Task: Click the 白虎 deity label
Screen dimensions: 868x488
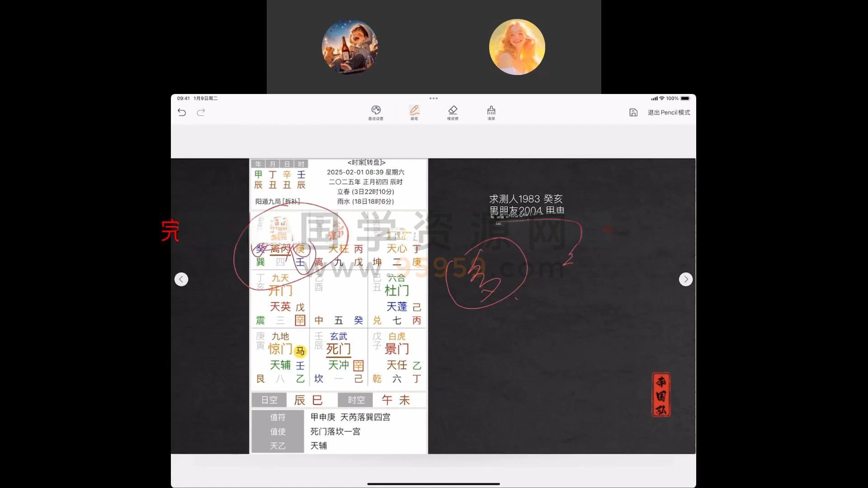Action: [x=397, y=336]
